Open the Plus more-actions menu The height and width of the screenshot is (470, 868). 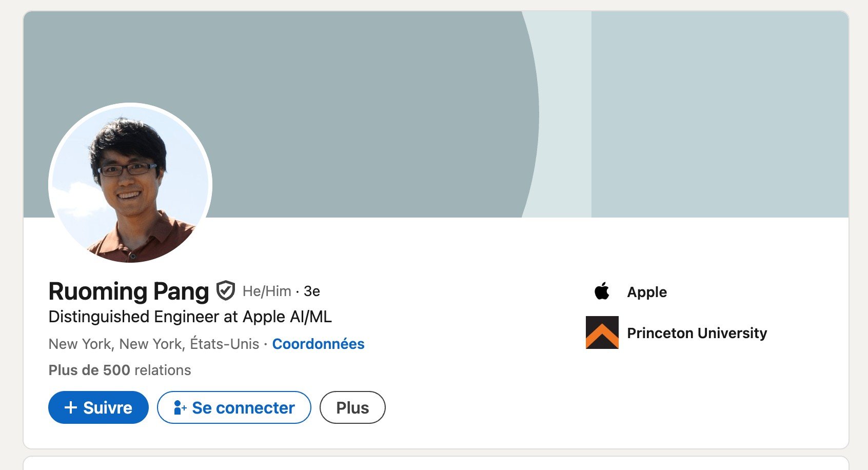352,407
